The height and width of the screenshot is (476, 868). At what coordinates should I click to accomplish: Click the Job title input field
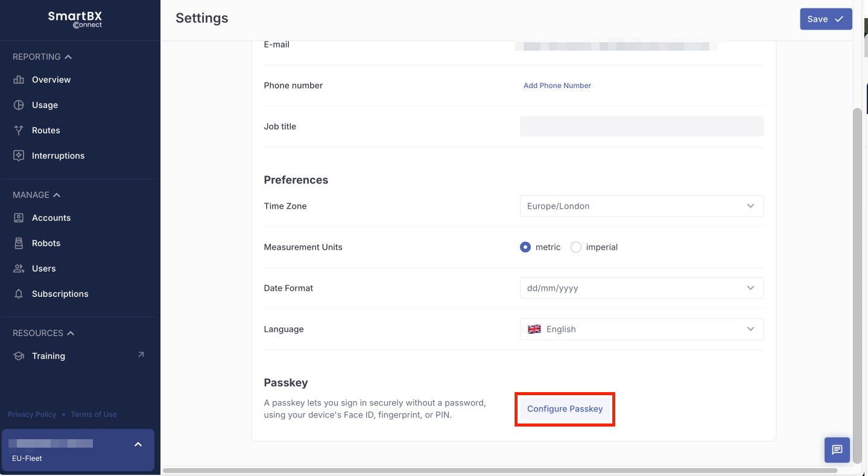641,127
